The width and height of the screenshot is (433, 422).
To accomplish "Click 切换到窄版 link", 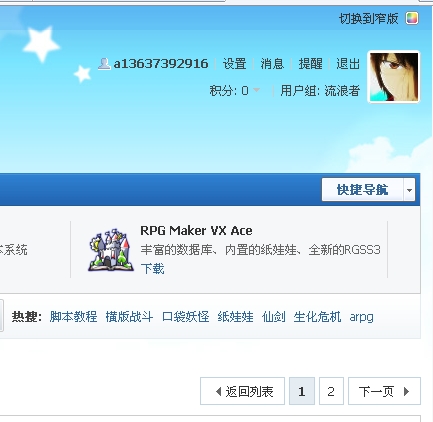I will (368, 18).
